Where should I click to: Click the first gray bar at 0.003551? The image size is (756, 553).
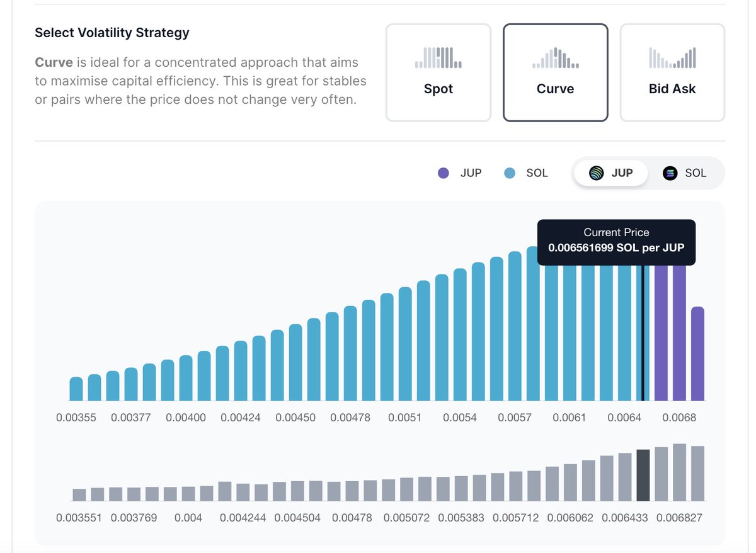point(79,494)
